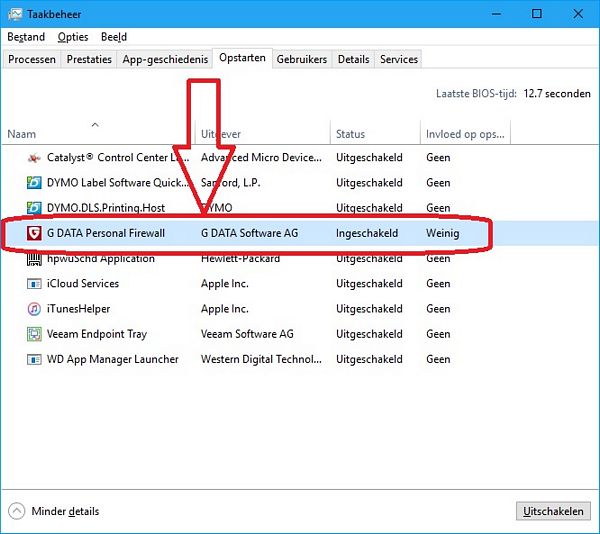This screenshot has height=534, width=600.
Task: Click publisher Western Digital Technol... cell
Action: pyautogui.click(x=261, y=359)
